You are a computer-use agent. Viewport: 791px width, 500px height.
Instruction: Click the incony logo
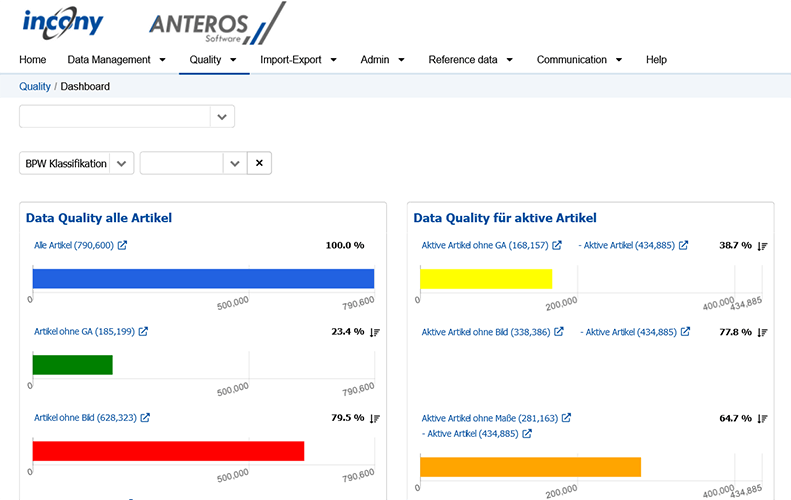(x=63, y=23)
